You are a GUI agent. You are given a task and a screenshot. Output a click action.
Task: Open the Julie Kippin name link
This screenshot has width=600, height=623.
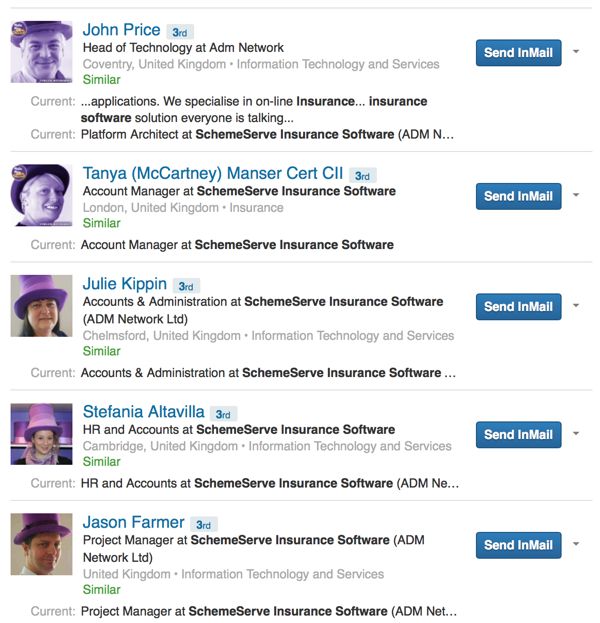[124, 284]
